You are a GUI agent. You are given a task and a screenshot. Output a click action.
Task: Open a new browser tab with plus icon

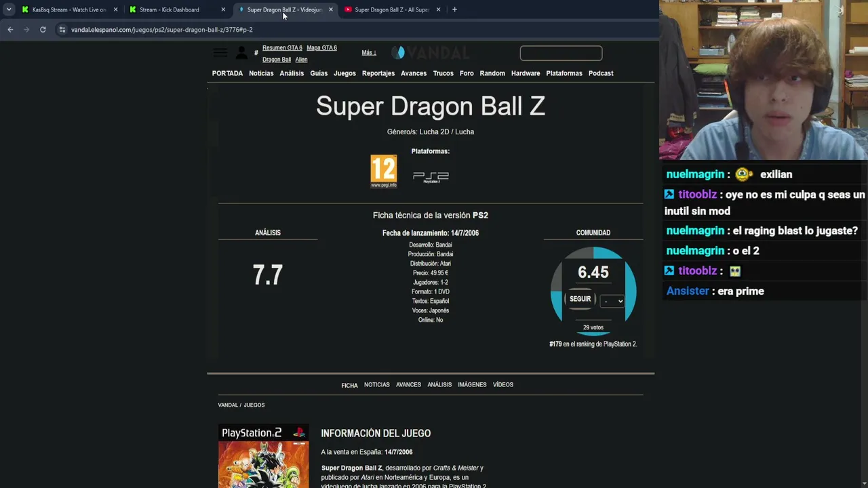coord(454,9)
